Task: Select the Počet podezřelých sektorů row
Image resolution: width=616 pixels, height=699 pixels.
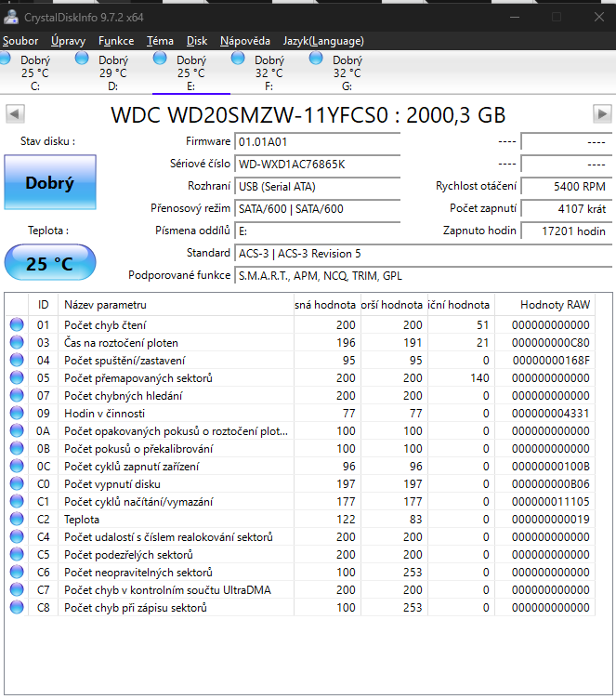Action: click(x=300, y=554)
